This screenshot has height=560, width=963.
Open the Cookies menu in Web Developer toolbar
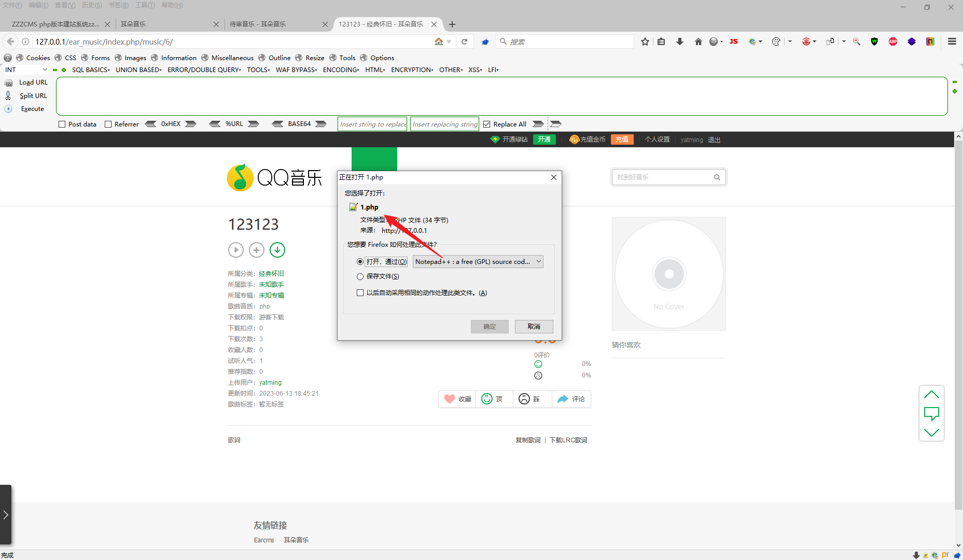tap(33, 58)
